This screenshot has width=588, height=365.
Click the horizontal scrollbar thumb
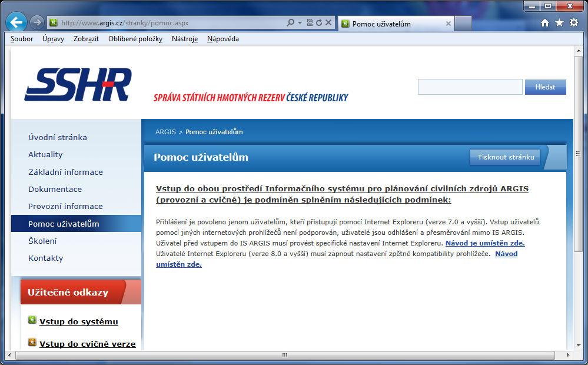click(x=285, y=355)
